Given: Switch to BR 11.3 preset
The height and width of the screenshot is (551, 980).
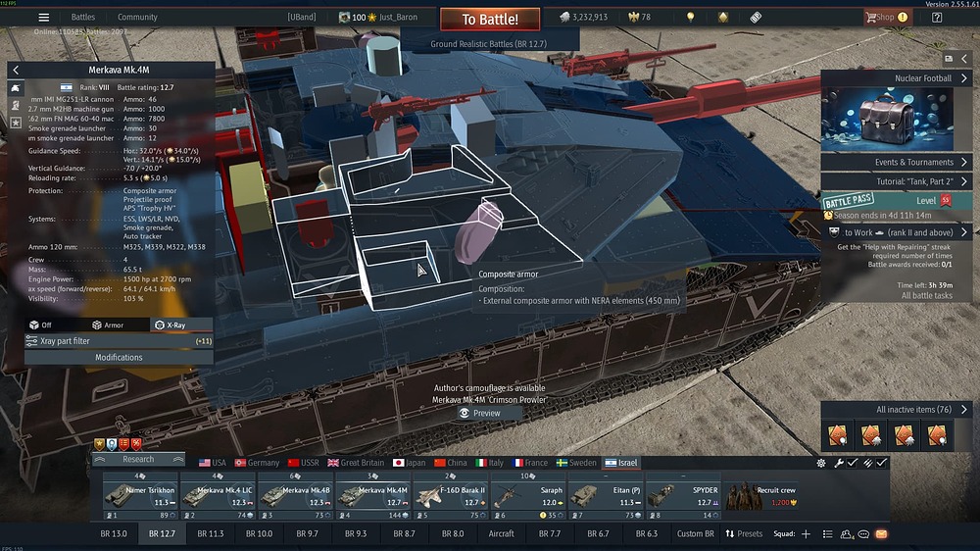Looking at the screenshot, I should point(211,533).
